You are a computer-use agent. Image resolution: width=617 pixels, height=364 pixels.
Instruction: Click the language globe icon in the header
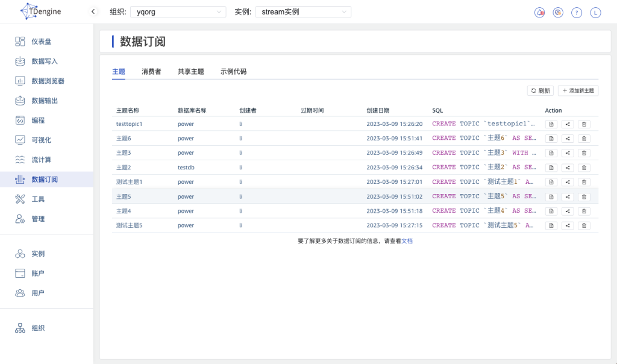click(559, 11)
